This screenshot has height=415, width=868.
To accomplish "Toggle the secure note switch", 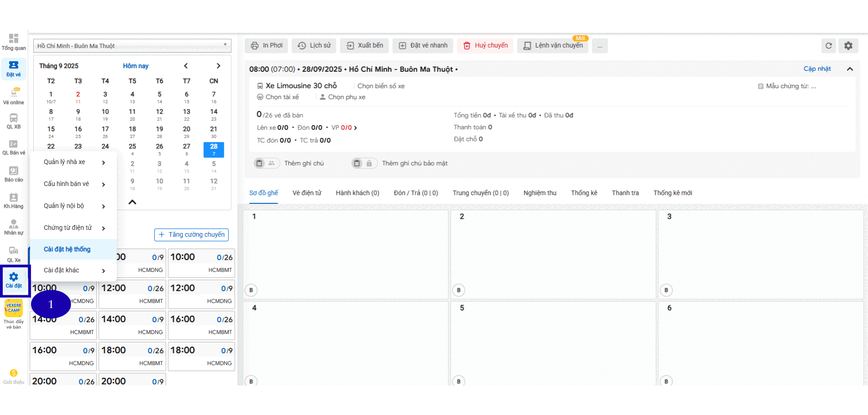I will pyautogui.click(x=363, y=163).
